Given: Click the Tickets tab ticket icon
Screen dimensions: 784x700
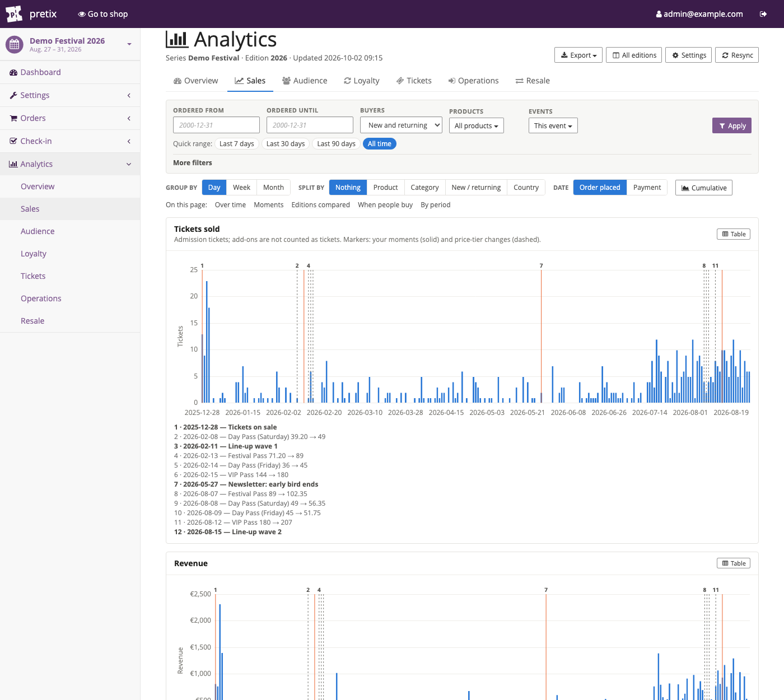Looking at the screenshot, I should click(x=400, y=81).
